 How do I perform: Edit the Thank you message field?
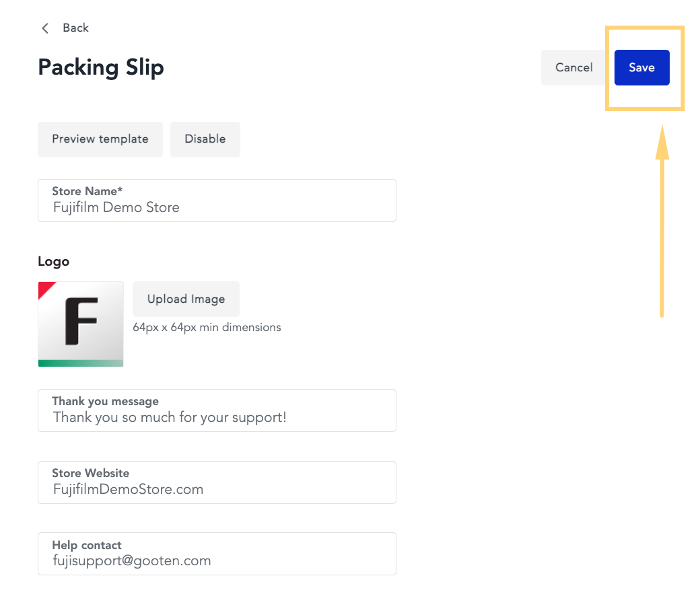click(217, 410)
